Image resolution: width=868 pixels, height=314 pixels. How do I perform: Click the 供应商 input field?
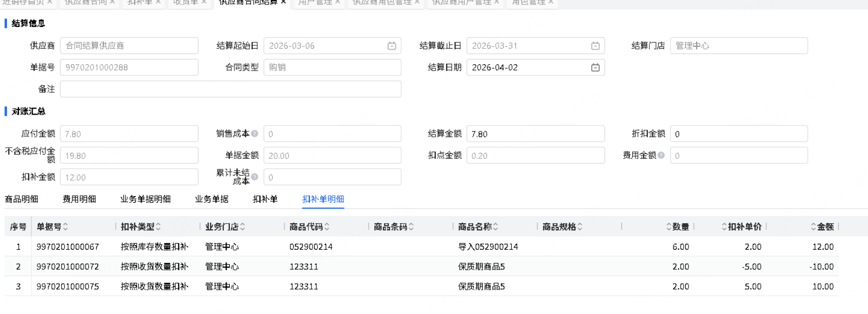pos(129,46)
